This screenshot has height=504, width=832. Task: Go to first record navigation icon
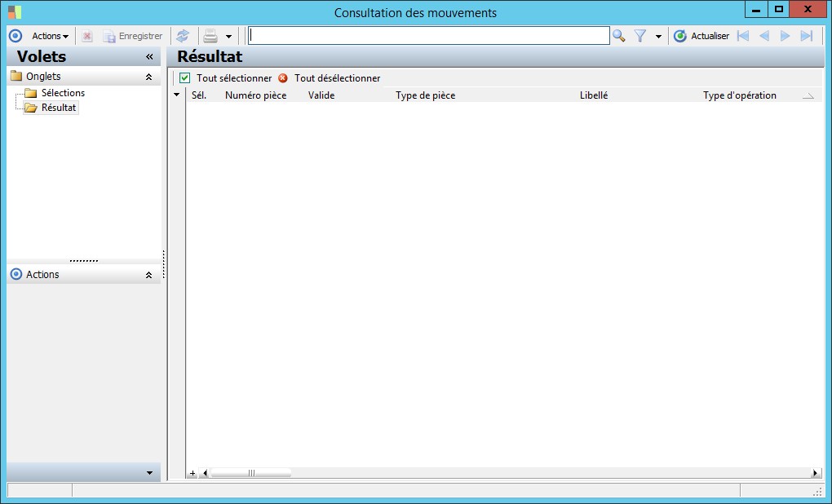[743, 36]
